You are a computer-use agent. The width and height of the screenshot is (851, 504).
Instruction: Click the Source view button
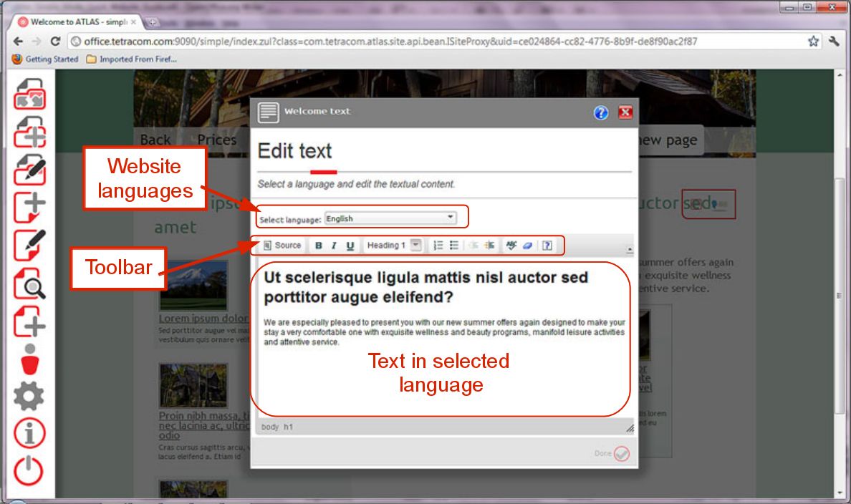coord(282,246)
